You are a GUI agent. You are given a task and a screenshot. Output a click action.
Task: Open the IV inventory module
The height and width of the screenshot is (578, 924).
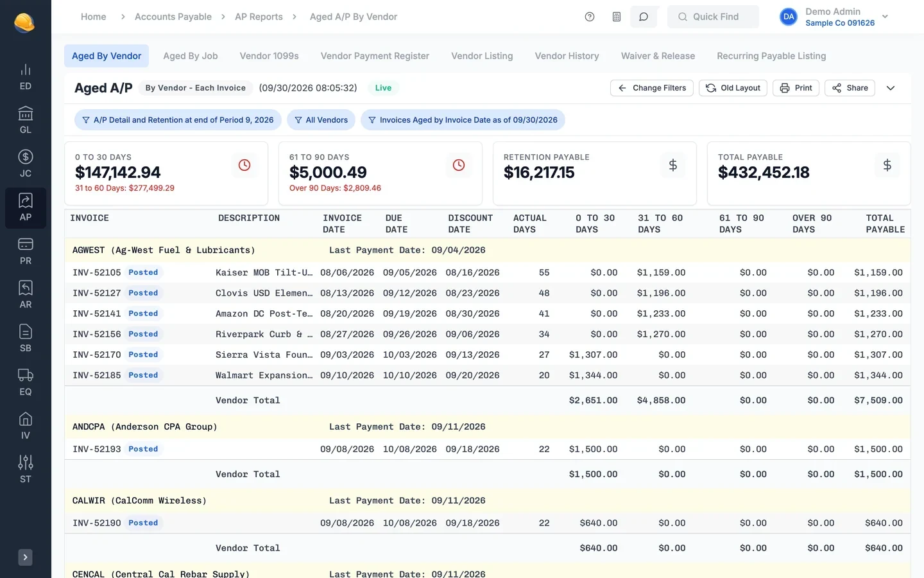point(26,426)
